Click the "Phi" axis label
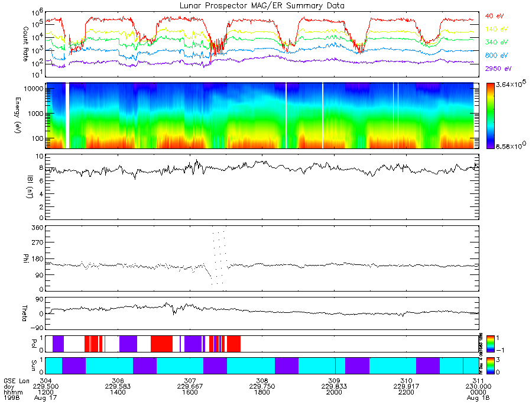 26,258
